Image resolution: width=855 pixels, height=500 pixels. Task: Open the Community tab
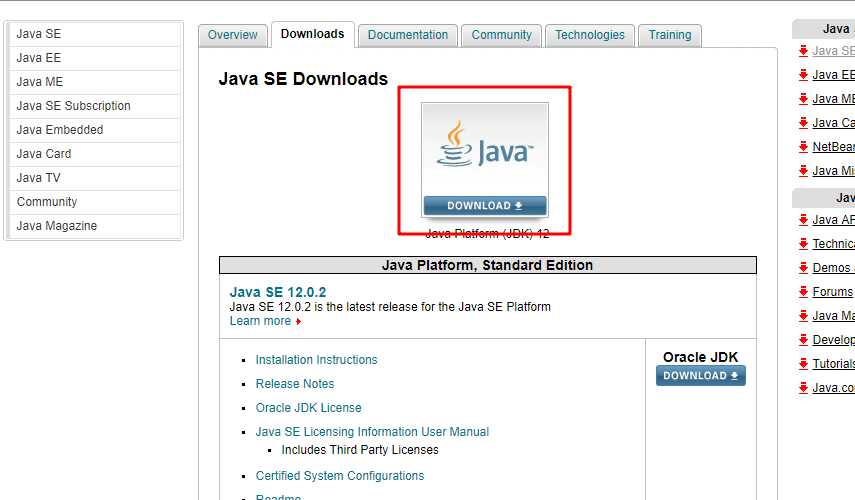pos(501,35)
